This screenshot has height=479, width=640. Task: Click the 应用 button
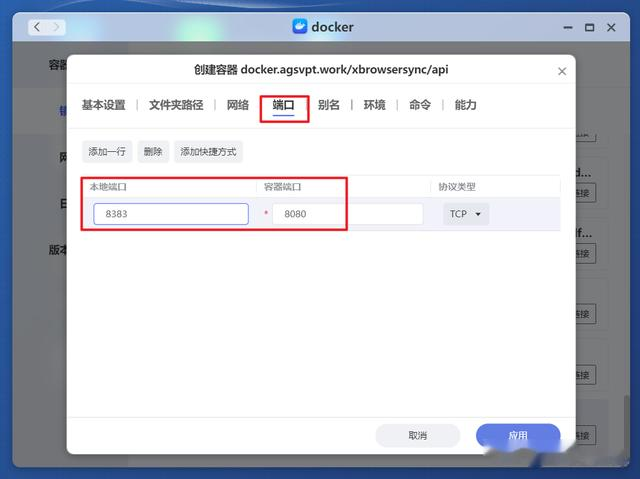[x=518, y=435]
